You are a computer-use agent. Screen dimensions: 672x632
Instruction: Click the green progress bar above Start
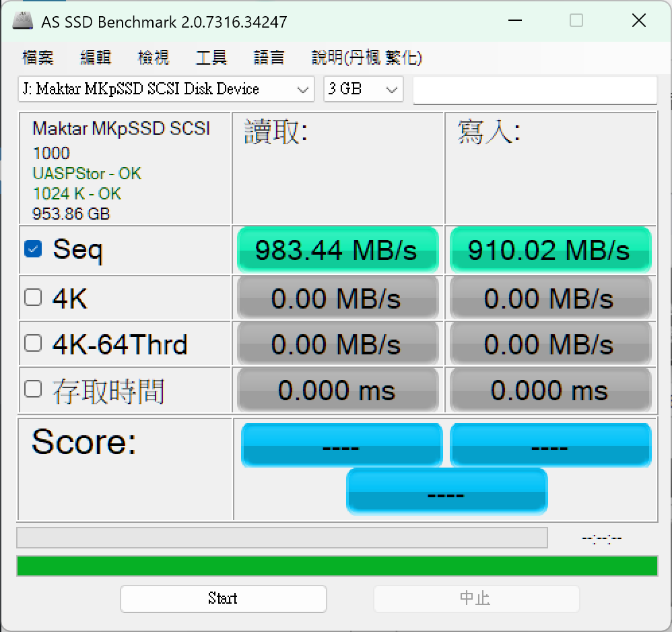(337, 566)
